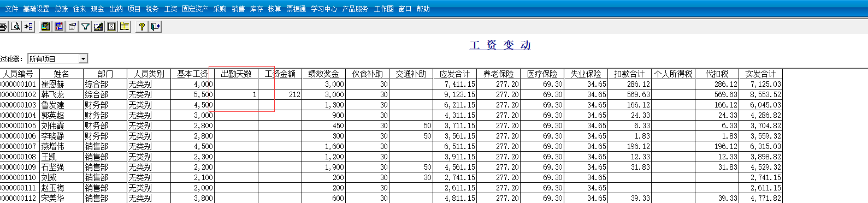The image size is (868, 203).
Task: Click the print preview magnifier icon
Action: point(15,26)
